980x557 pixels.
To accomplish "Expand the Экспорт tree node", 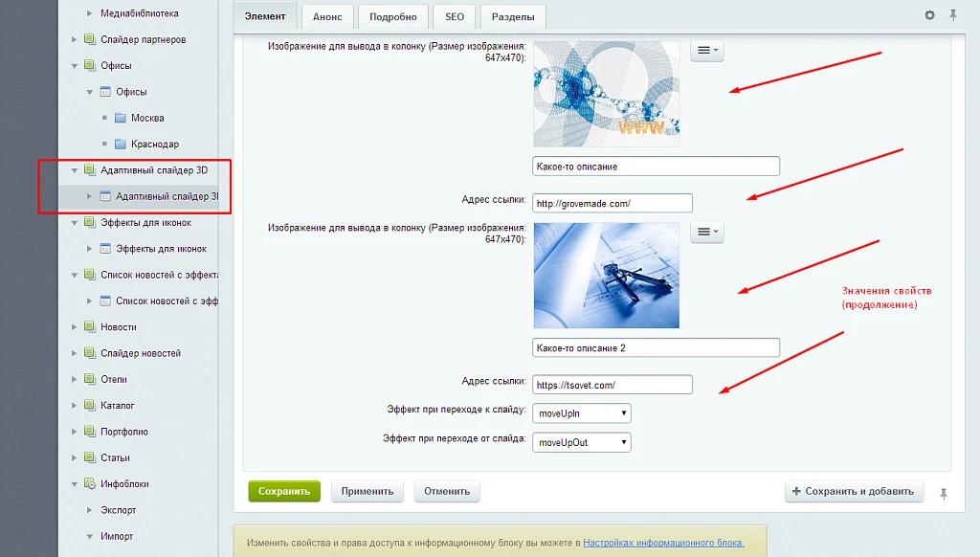I will click(x=89, y=510).
